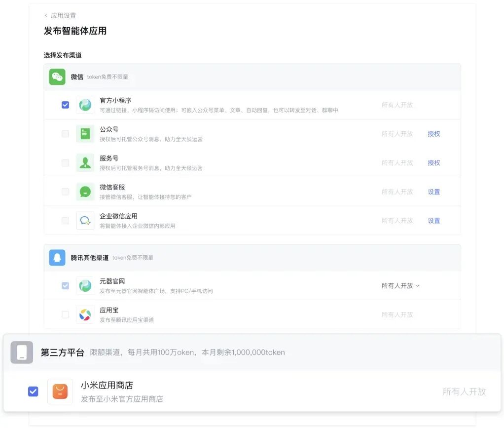The width and height of the screenshot is (504, 428).
Task: Open 设置 for 微信客服
Action: point(433,192)
